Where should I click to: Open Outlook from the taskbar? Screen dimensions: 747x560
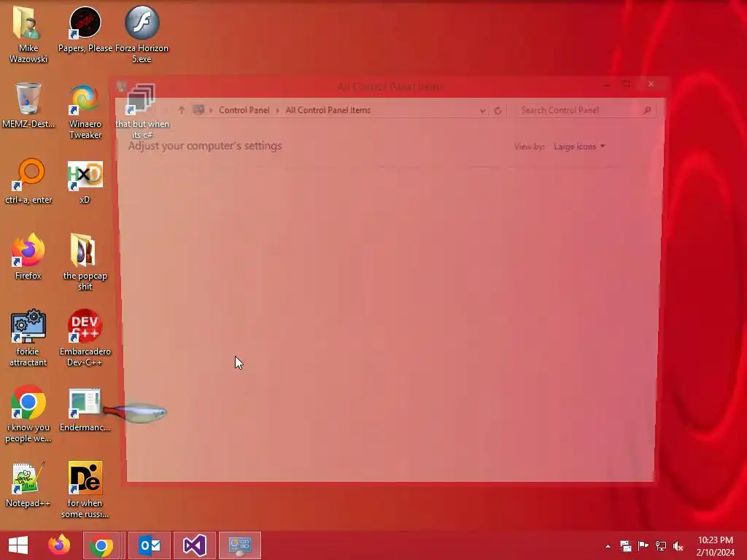click(150, 545)
